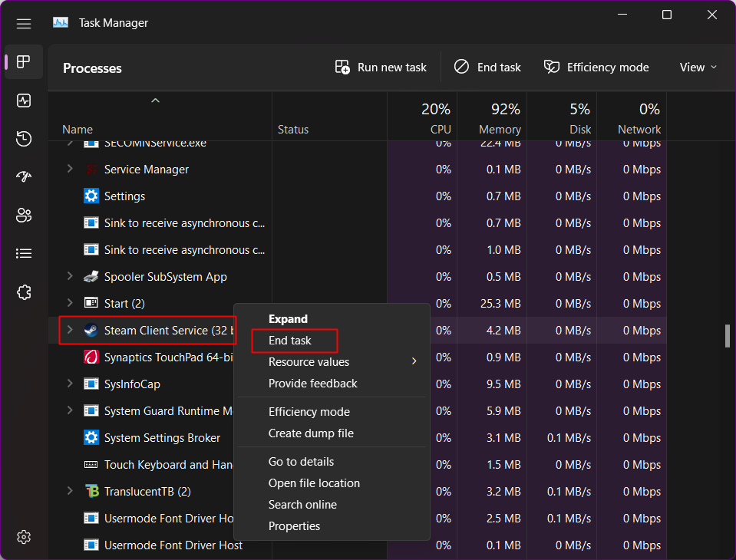Click the Run new task button
The image size is (736, 560).
click(x=381, y=68)
